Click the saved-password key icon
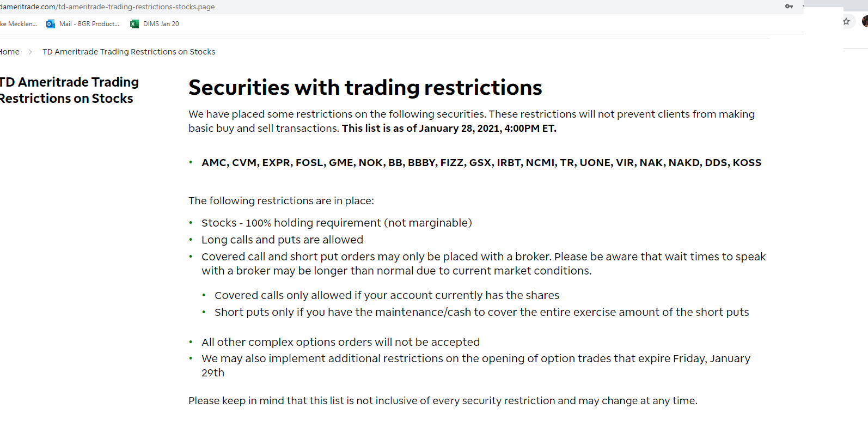 point(788,7)
